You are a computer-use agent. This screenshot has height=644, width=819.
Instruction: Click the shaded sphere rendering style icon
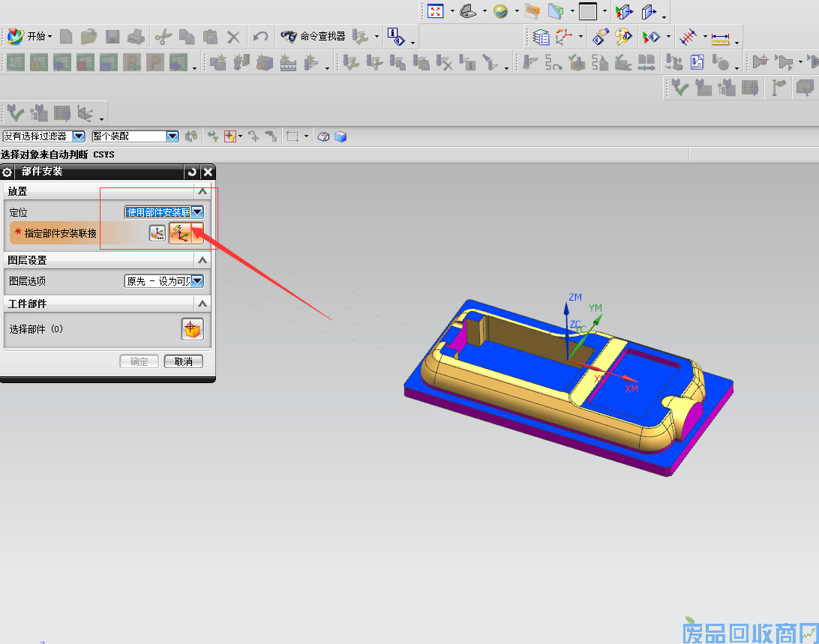pos(500,10)
